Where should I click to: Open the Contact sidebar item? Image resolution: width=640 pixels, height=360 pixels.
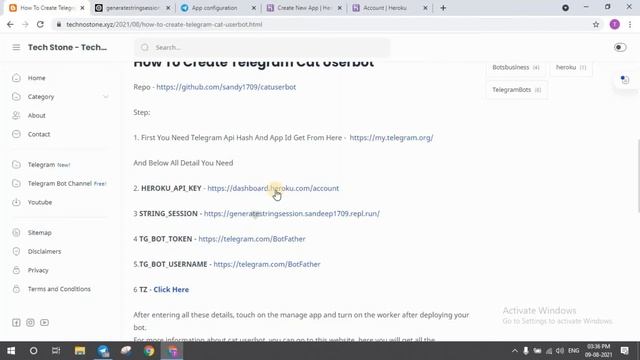click(x=39, y=134)
